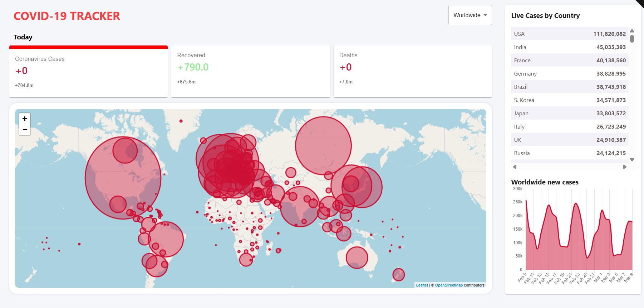Click the France row in country table

point(570,60)
